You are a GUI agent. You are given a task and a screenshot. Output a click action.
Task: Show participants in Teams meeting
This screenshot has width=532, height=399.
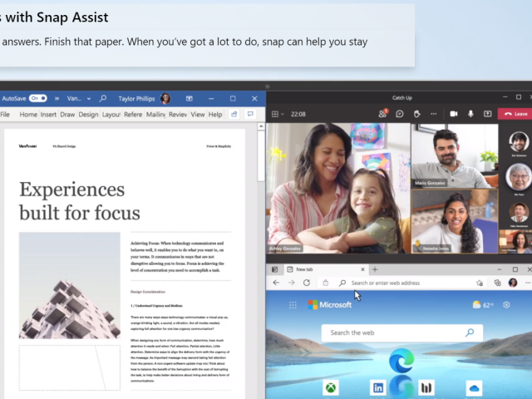(x=383, y=114)
